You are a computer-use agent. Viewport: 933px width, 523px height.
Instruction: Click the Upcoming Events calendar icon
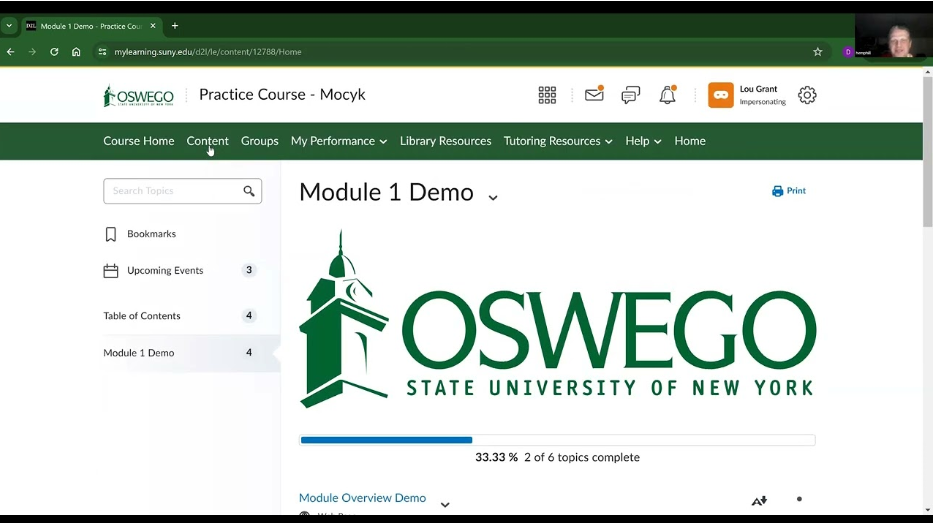point(111,271)
